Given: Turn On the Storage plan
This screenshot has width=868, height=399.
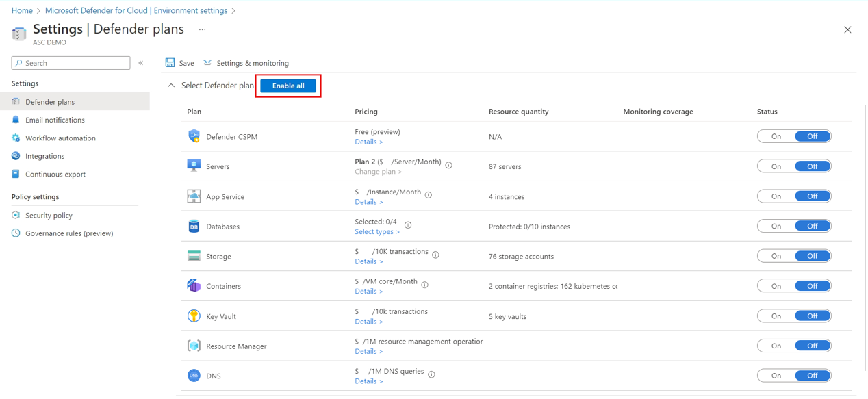Looking at the screenshot, I should [x=776, y=256].
